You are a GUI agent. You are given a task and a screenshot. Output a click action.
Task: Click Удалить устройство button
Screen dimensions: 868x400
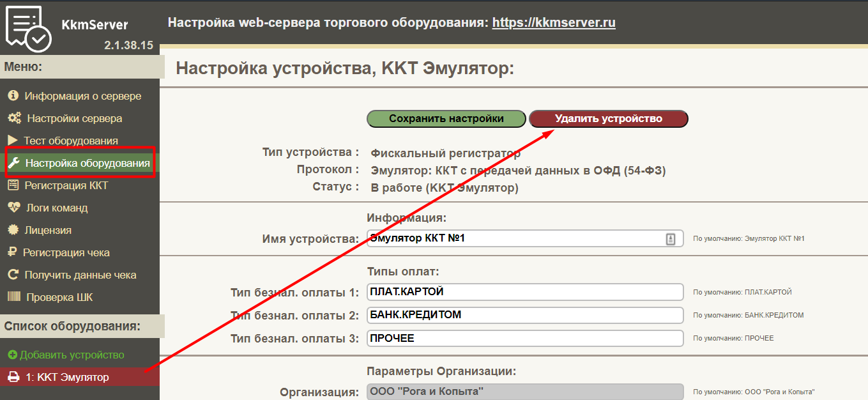609,119
